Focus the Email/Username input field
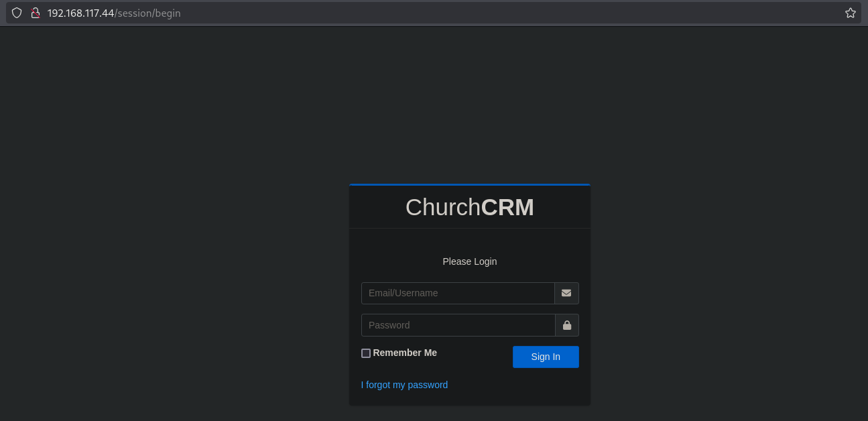Screen dimensions: 868x421 click(x=458, y=293)
